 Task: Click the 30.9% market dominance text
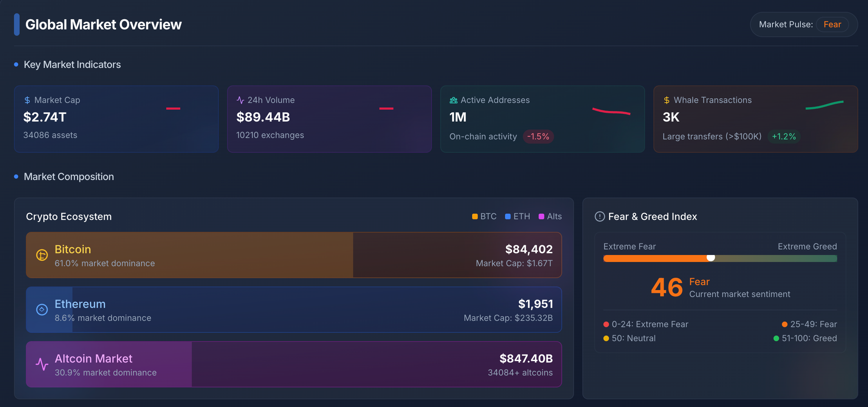click(x=105, y=373)
